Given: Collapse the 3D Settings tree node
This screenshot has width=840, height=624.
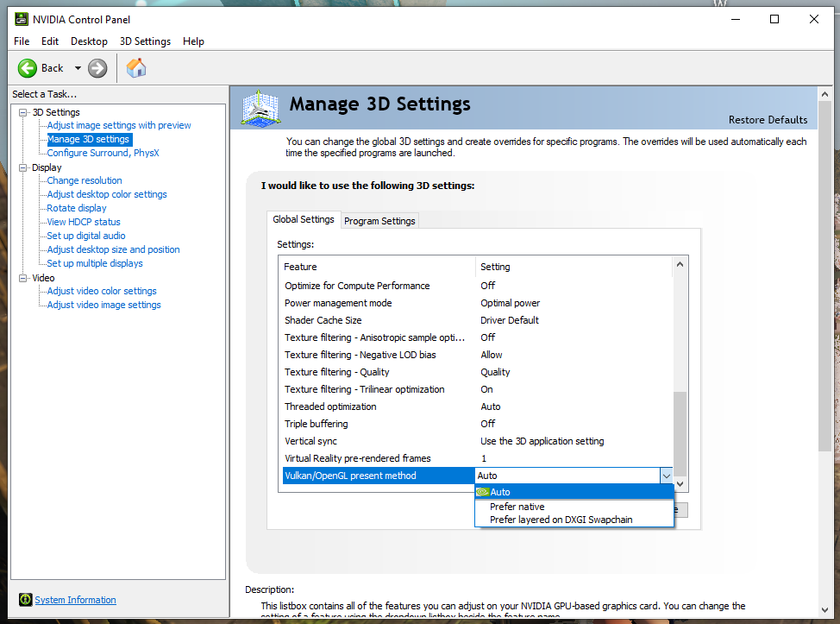Looking at the screenshot, I should 22,112.
